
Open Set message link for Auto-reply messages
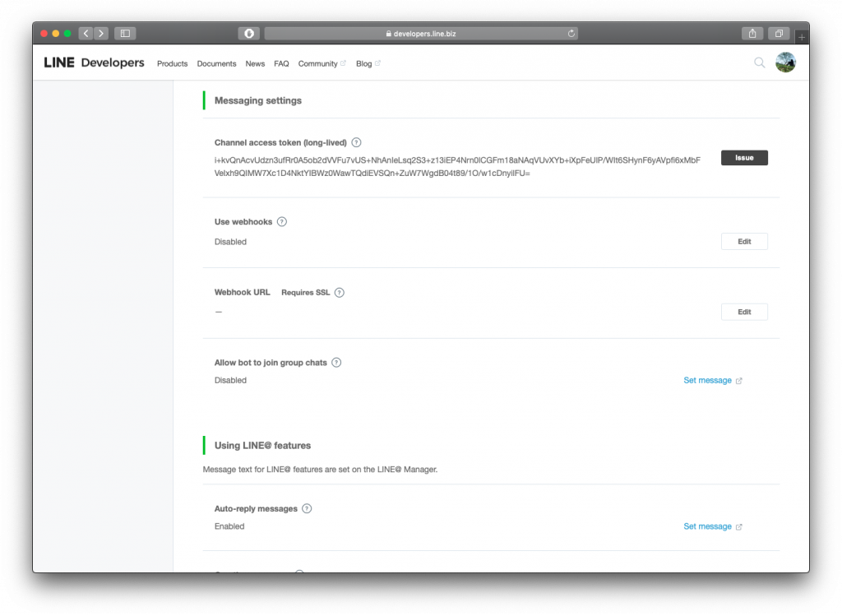point(713,526)
